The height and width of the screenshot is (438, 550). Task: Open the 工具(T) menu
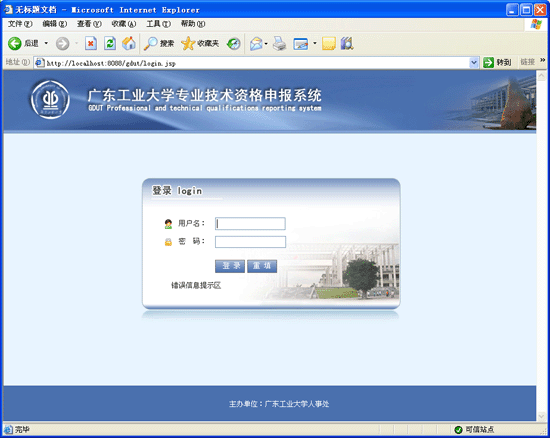(159, 24)
